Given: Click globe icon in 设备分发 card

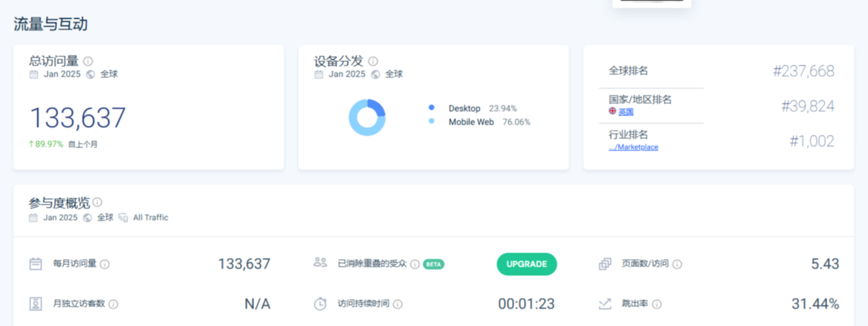Looking at the screenshot, I should click(x=376, y=74).
